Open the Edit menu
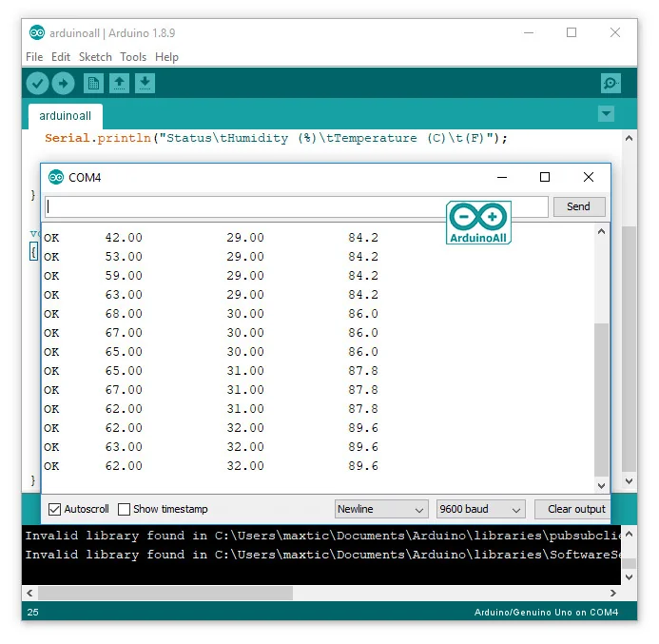The width and height of the screenshot is (659, 644). click(x=61, y=57)
